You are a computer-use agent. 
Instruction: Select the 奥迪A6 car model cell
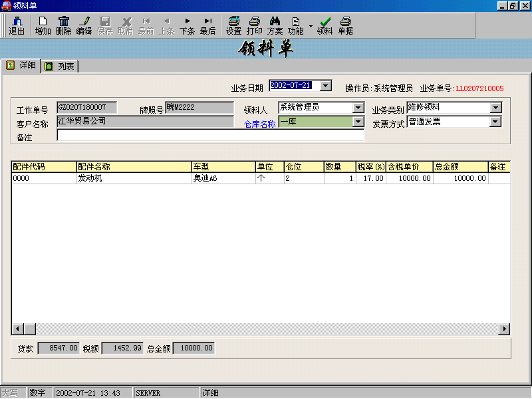(223, 178)
